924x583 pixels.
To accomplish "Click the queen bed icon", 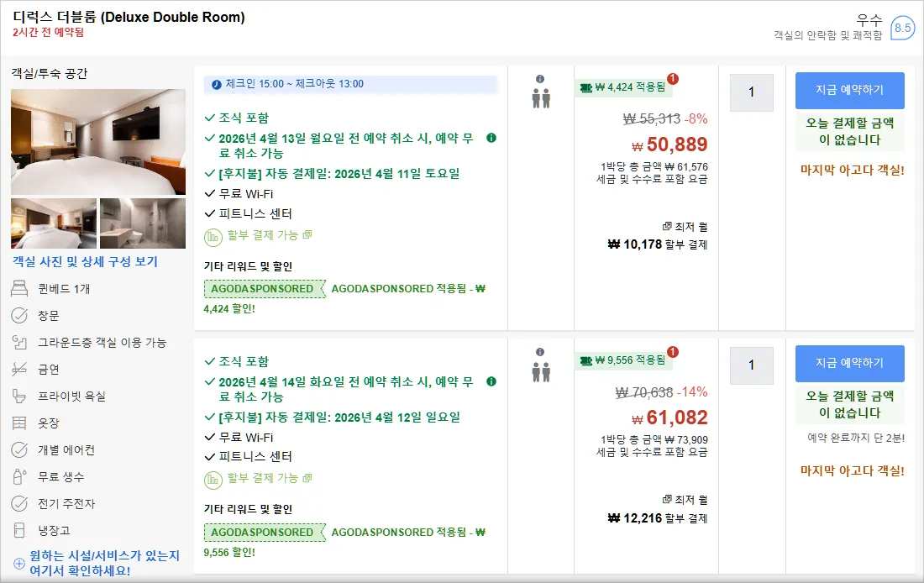I will coord(19,288).
